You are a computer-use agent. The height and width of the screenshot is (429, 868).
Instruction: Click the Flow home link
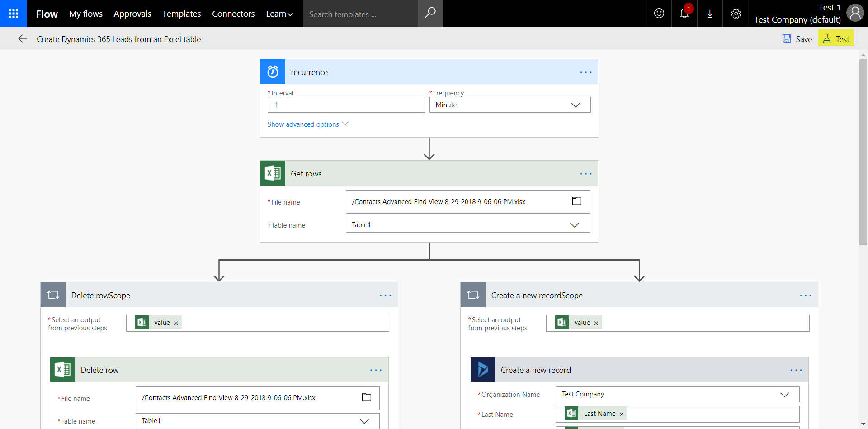point(47,14)
